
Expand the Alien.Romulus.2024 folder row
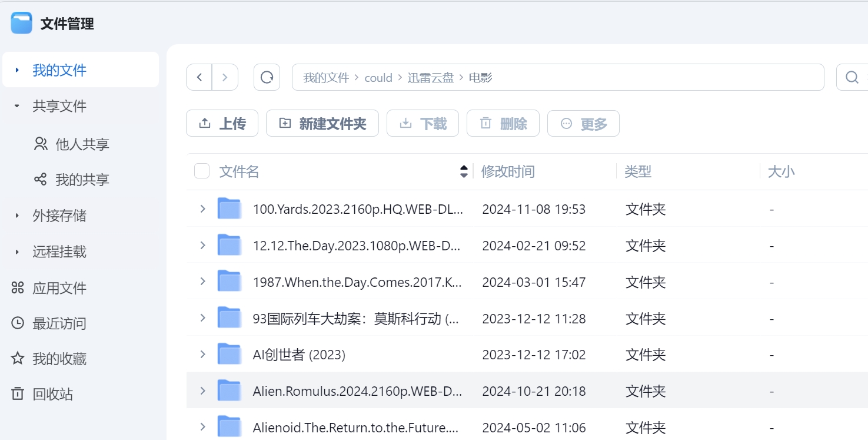point(202,391)
